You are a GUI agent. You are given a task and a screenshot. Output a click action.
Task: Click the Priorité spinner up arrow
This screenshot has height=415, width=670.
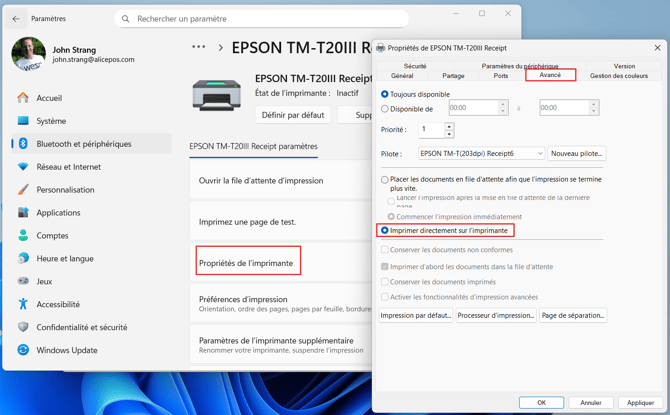click(x=449, y=126)
